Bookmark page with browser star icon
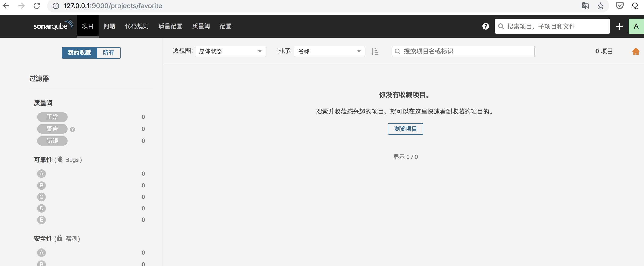Image resolution: width=644 pixels, height=266 pixels. [x=600, y=6]
